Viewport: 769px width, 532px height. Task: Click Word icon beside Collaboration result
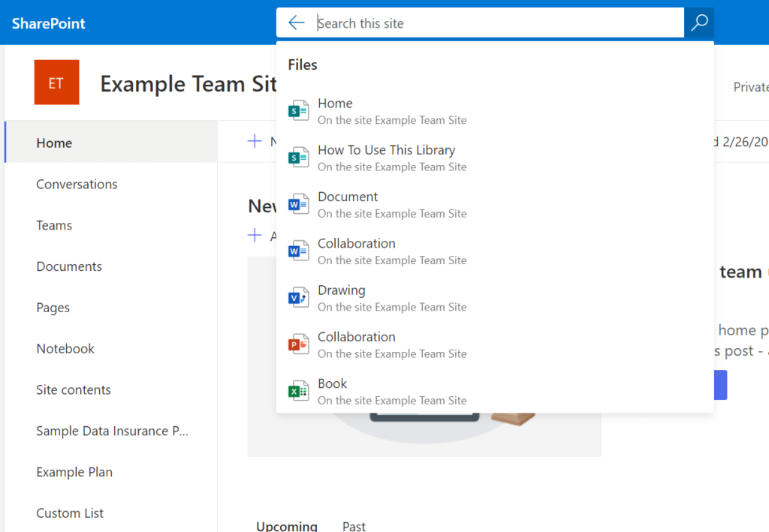click(x=298, y=251)
